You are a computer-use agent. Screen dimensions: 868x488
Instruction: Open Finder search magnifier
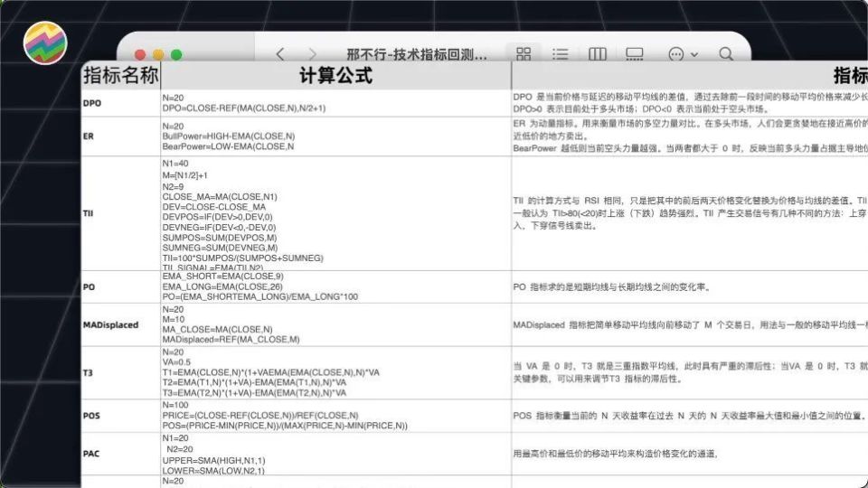[x=726, y=53]
